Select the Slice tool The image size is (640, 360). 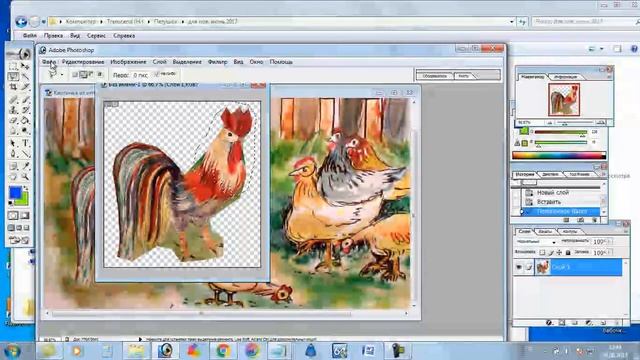click(x=25, y=87)
